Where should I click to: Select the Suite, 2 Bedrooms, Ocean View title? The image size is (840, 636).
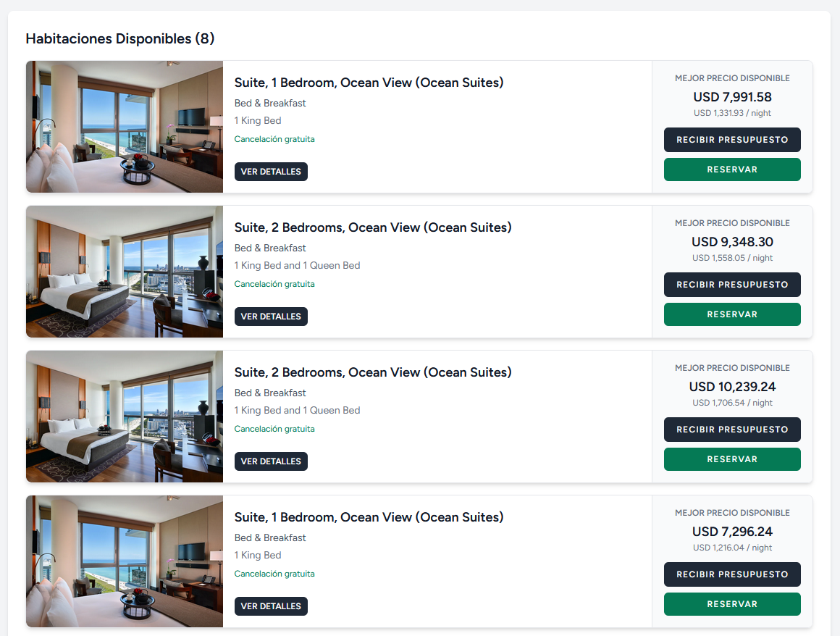[373, 227]
